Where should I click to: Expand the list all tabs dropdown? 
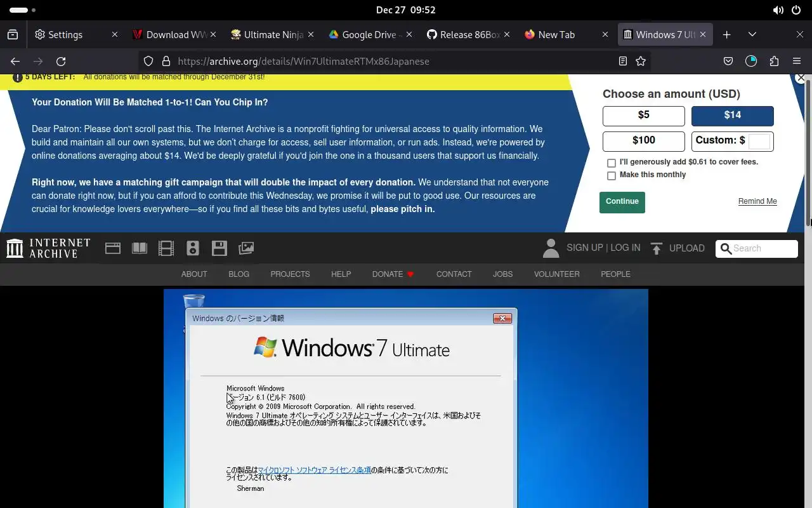click(x=752, y=35)
